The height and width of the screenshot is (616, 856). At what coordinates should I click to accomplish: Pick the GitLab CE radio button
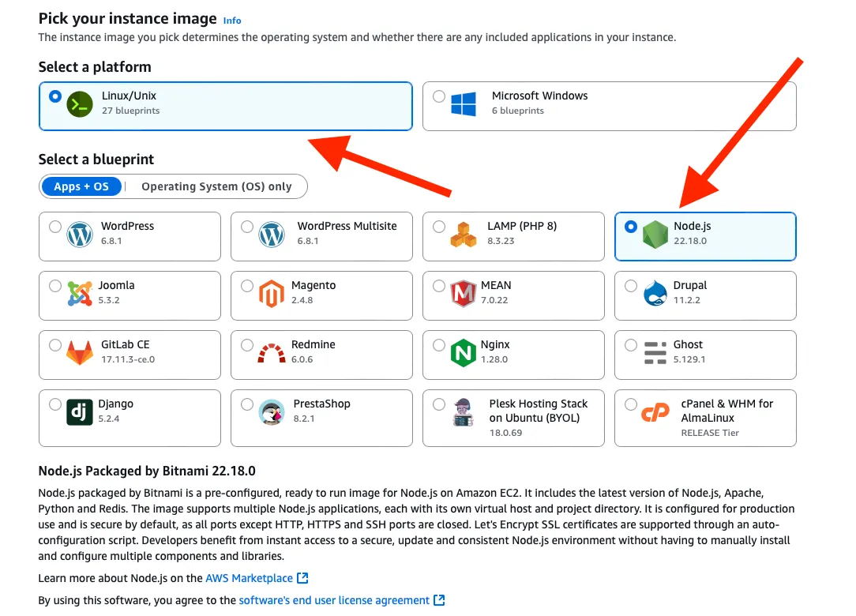coord(55,345)
